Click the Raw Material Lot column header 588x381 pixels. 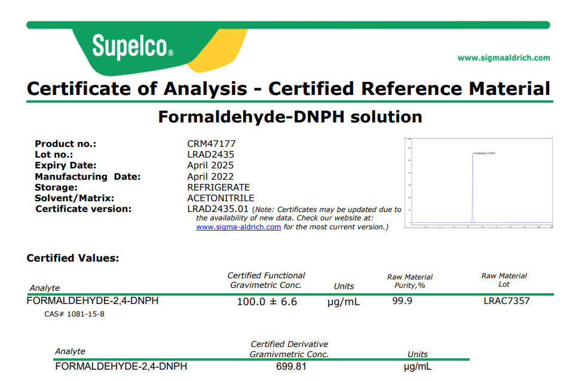(504, 280)
